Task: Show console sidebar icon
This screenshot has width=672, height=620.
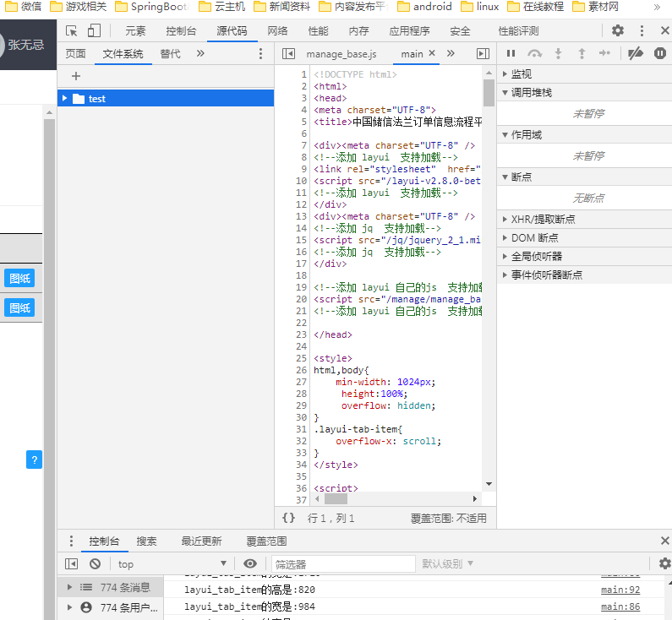Action: (x=71, y=564)
